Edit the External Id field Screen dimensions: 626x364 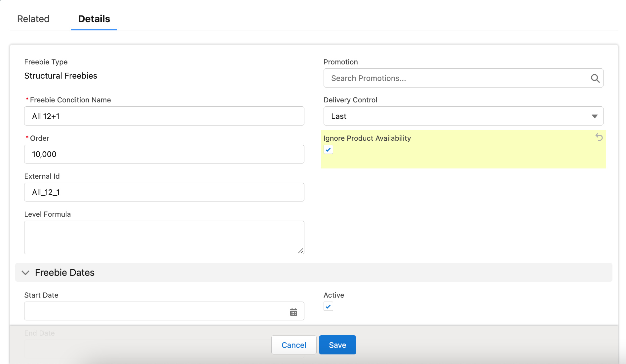pyautogui.click(x=164, y=192)
